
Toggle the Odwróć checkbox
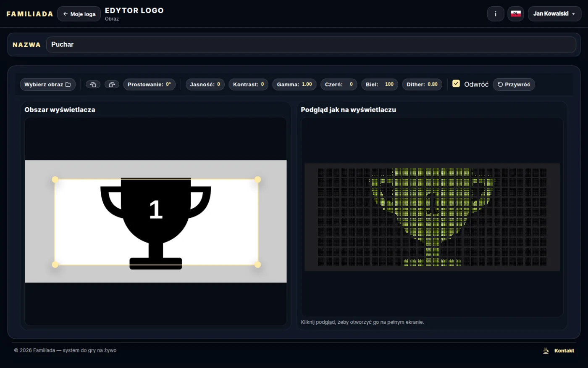(x=456, y=84)
